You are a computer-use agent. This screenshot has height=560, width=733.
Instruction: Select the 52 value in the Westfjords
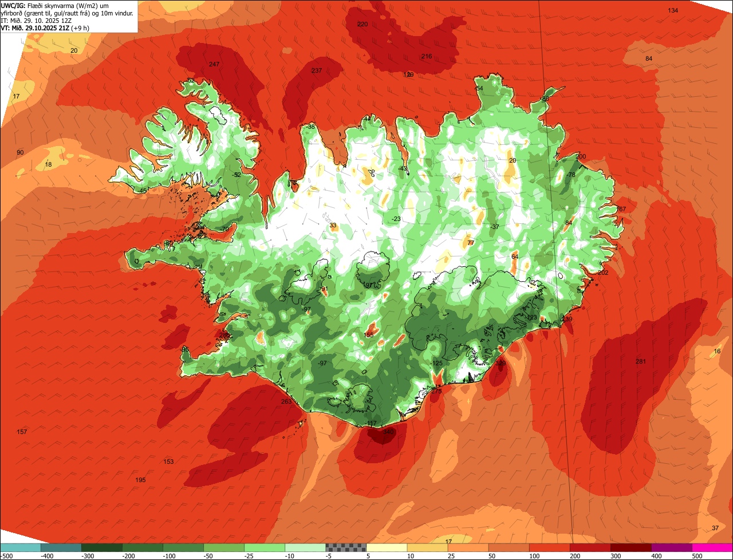pos(238,175)
